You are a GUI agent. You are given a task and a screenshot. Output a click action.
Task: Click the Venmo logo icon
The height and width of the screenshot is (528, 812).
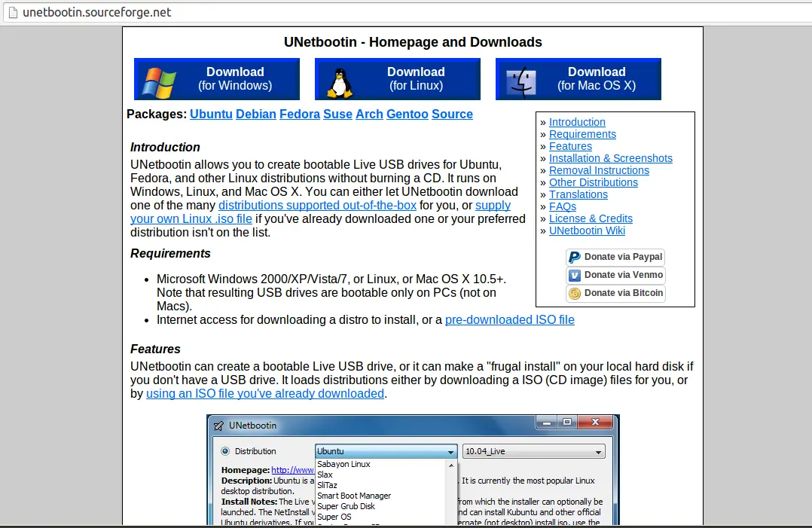(x=574, y=276)
